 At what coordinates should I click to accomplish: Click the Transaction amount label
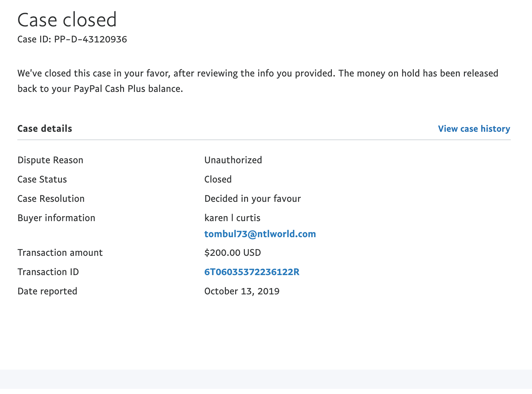click(x=60, y=253)
